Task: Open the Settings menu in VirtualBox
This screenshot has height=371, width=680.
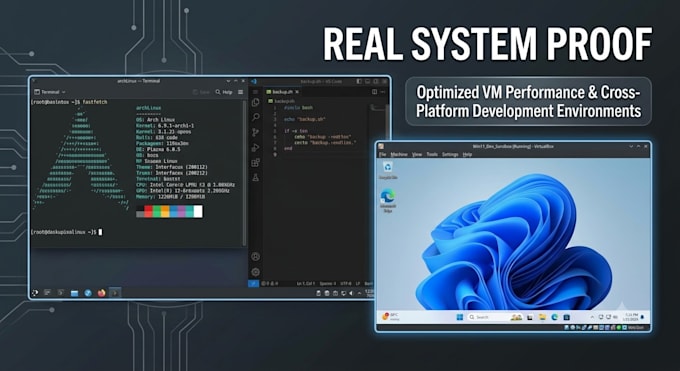Action: pyautogui.click(x=450, y=154)
